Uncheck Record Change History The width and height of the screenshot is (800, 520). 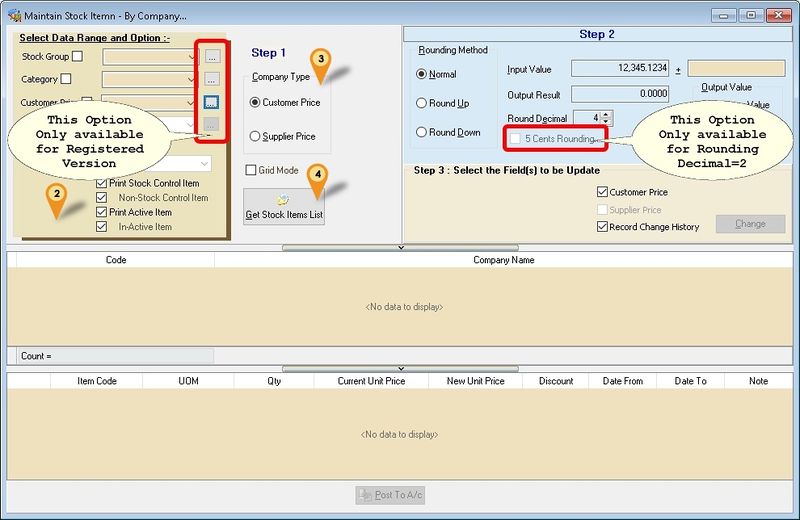tap(601, 227)
